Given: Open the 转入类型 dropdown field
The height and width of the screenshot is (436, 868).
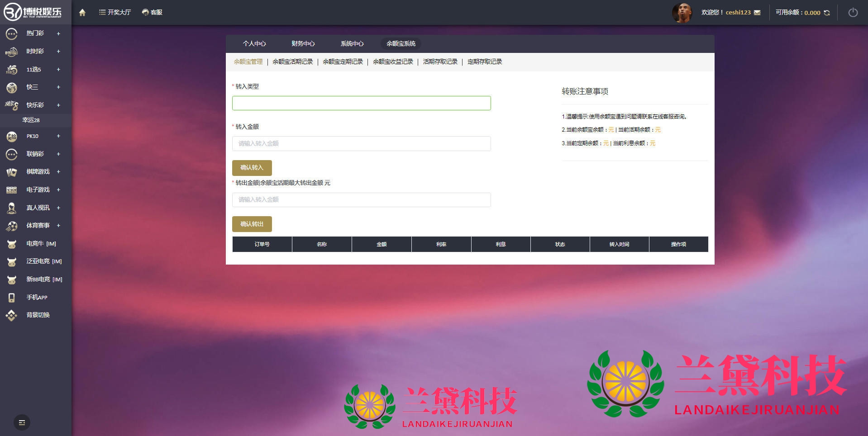Looking at the screenshot, I should point(361,103).
